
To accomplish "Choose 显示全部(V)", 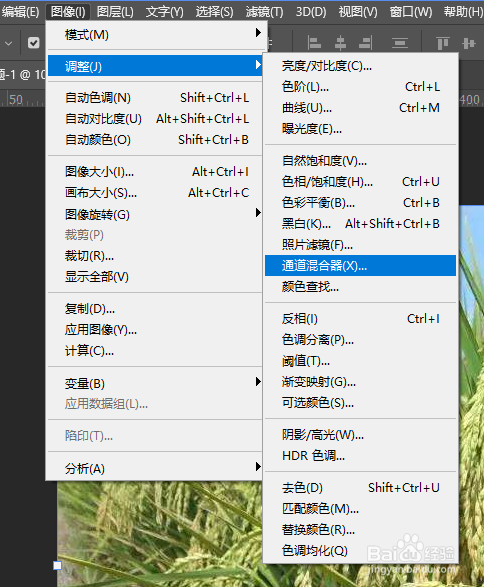I will point(155,277).
